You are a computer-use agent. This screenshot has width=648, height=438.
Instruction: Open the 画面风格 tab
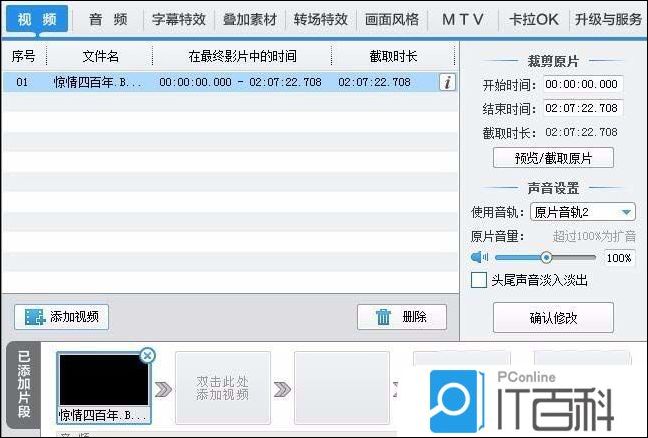click(x=392, y=19)
